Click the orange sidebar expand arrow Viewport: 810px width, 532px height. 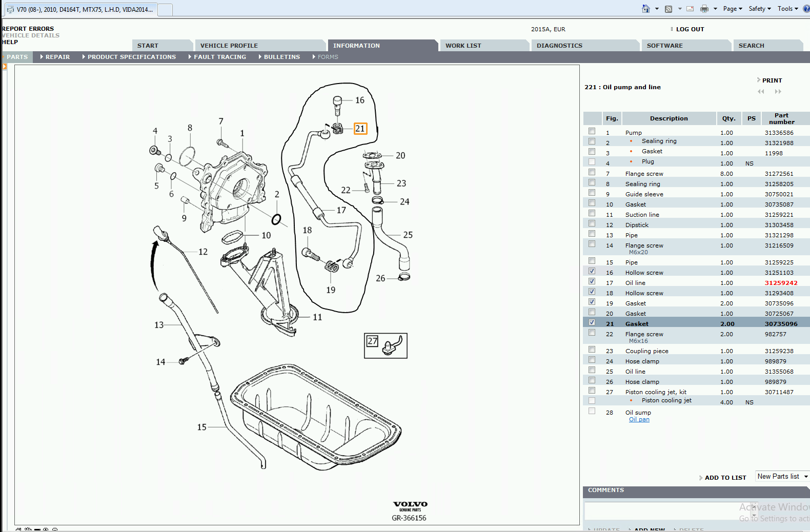5,67
